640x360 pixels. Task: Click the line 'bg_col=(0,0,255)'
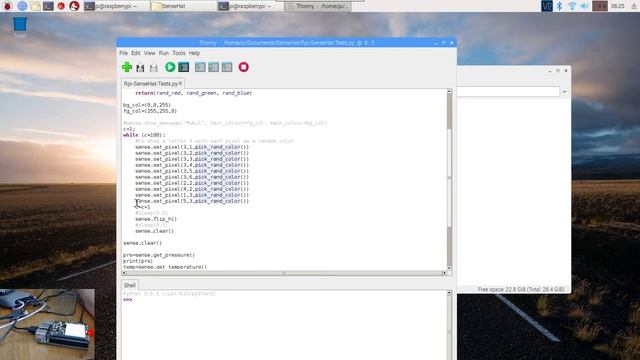tap(147, 105)
